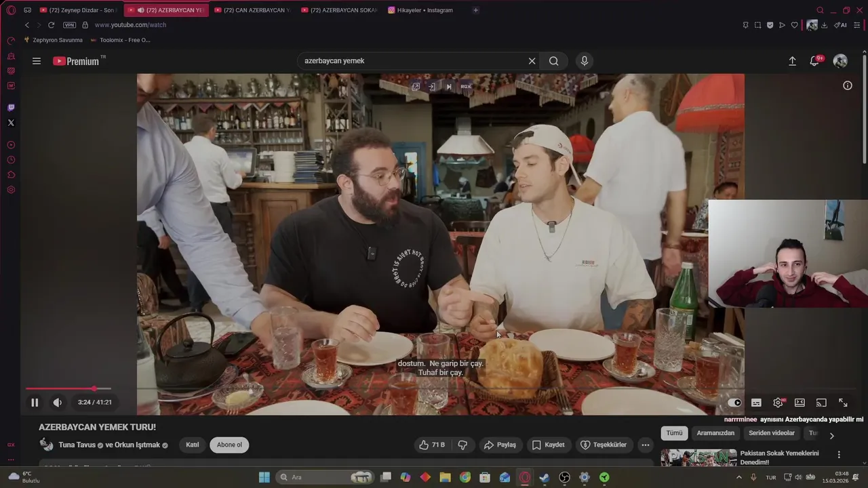This screenshot has height=488, width=868.
Task: Open the browser easy setup menu
Action: [857, 25]
